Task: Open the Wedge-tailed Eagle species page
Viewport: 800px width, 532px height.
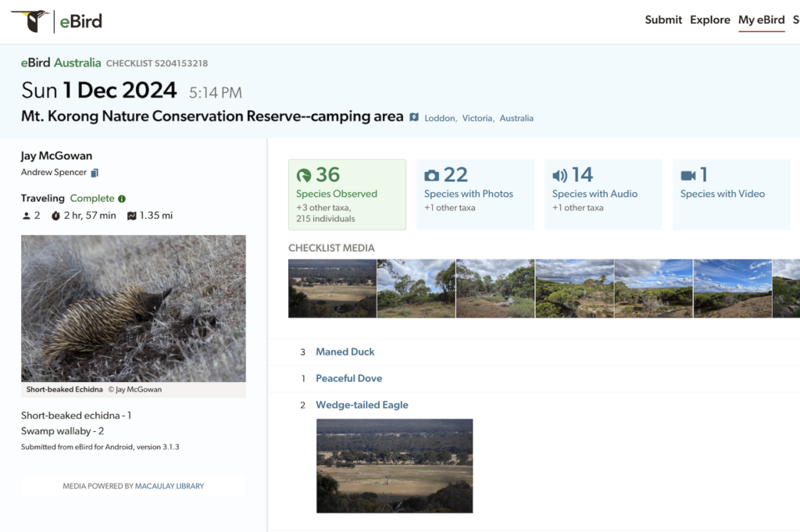Action: pyautogui.click(x=361, y=405)
